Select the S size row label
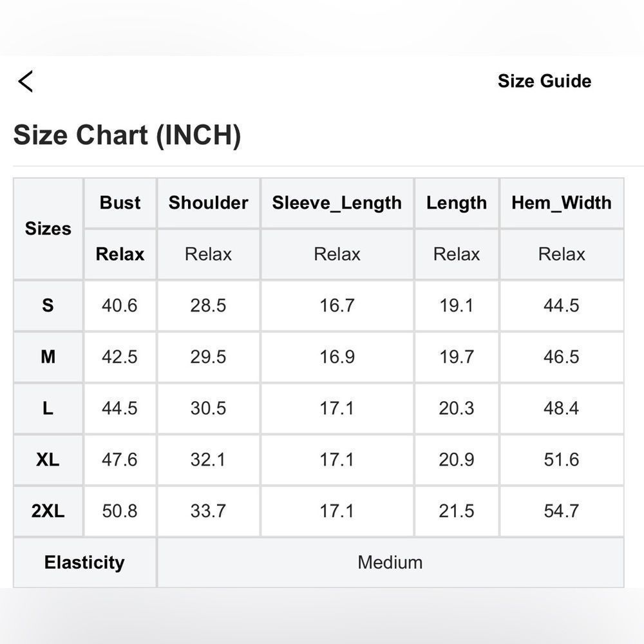 tap(48, 305)
